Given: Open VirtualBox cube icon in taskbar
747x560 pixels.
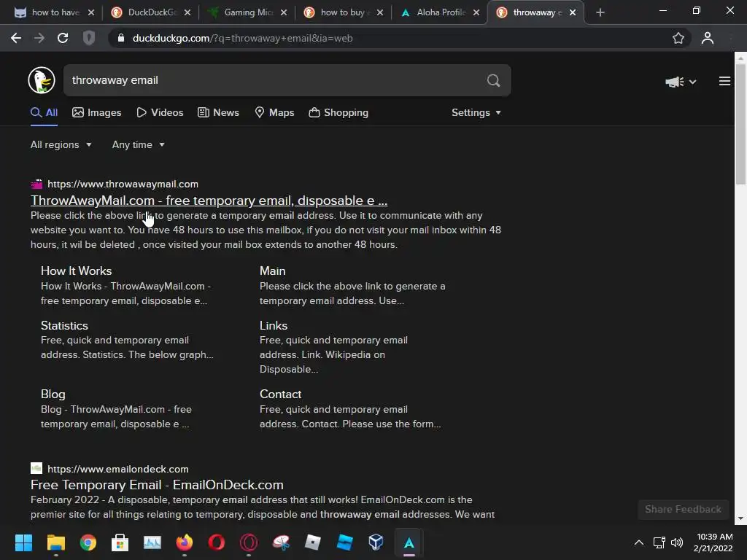Looking at the screenshot, I should (376, 542).
